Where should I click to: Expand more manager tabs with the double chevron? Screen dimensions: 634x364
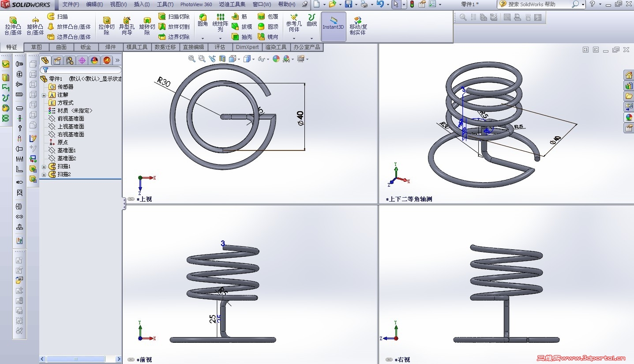coord(117,60)
